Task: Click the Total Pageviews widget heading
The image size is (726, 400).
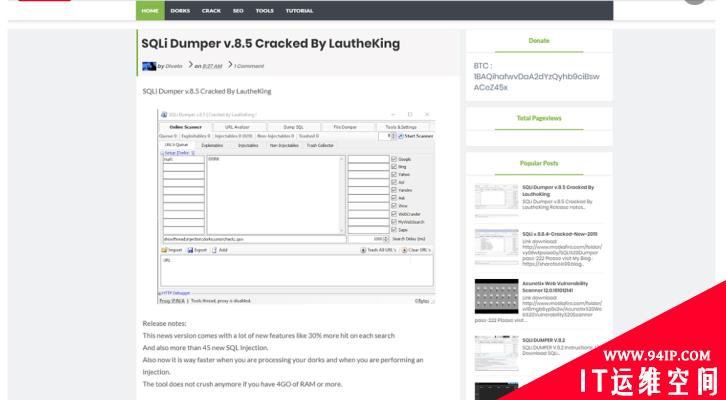Action: coord(539,118)
